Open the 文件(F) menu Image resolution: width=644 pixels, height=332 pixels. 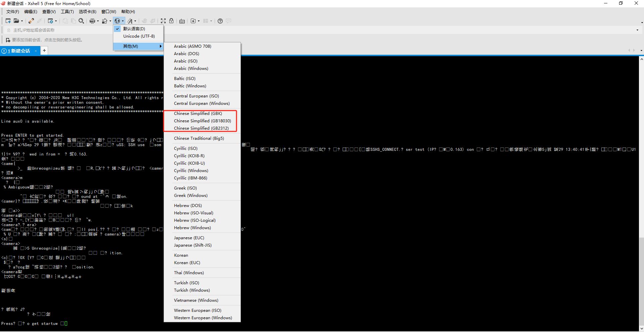[13, 11]
